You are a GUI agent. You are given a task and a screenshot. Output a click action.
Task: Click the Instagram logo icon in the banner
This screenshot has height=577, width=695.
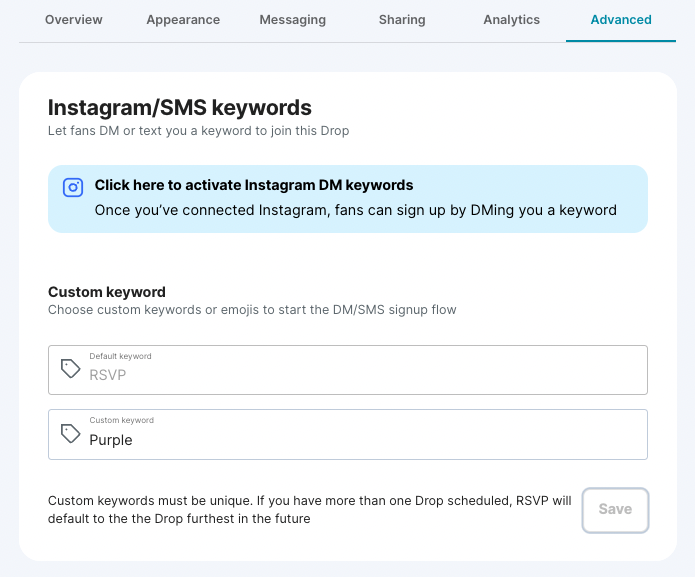click(x=73, y=187)
